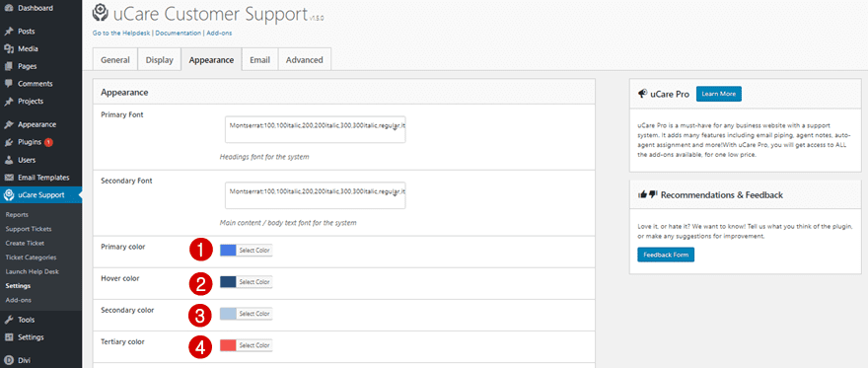Viewport: 868px width, 368px height.
Task: Select the Appearance settings tab
Action: (211, 60)
